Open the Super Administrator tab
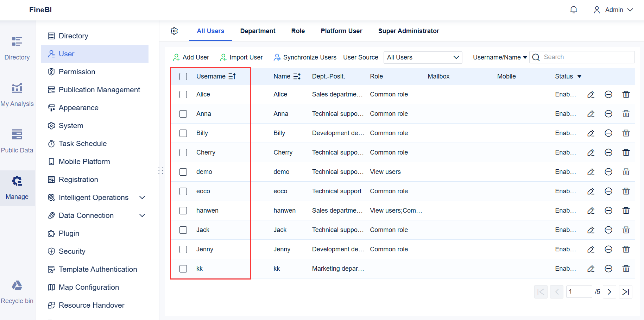 point(409,31)
